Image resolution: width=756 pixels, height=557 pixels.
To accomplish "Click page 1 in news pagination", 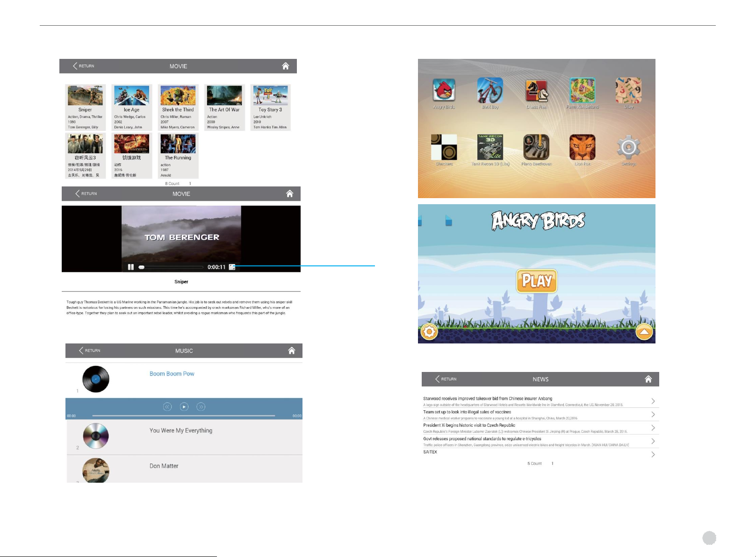I will point(552,464).
